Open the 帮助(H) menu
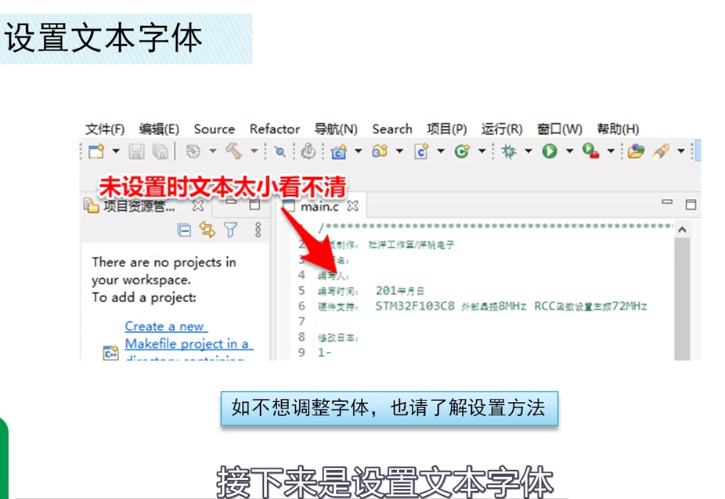The image size is (725, 499). click(x=618, y=129)
